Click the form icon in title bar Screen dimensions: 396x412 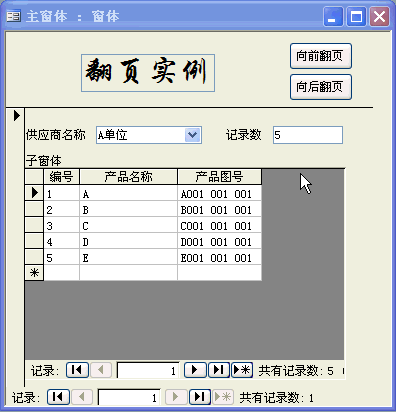(x=14, y=16)
